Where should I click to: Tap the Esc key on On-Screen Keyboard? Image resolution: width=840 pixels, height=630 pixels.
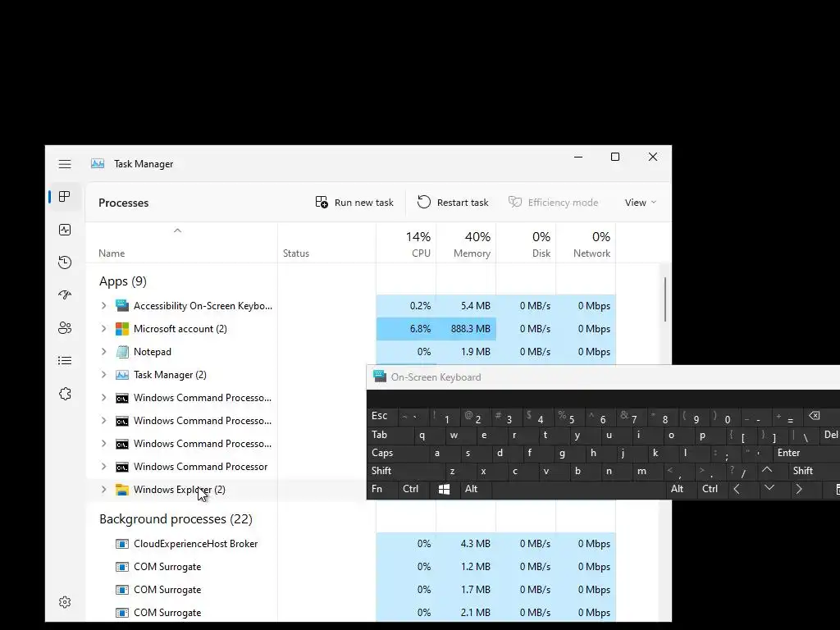coord(382,416)
